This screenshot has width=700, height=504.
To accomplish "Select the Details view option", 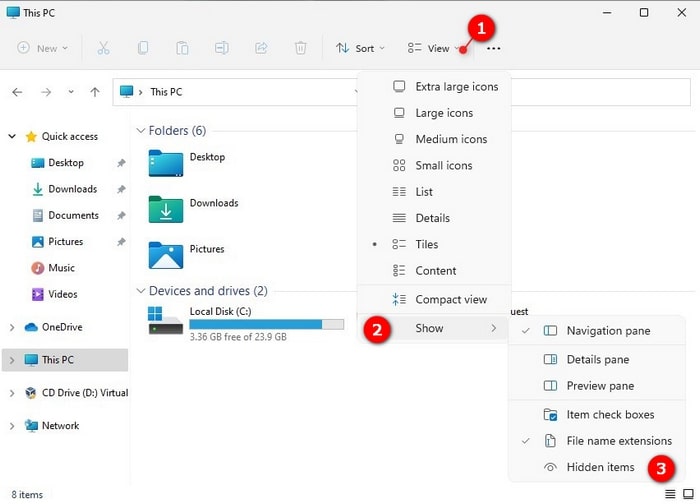I will point(434,218).
